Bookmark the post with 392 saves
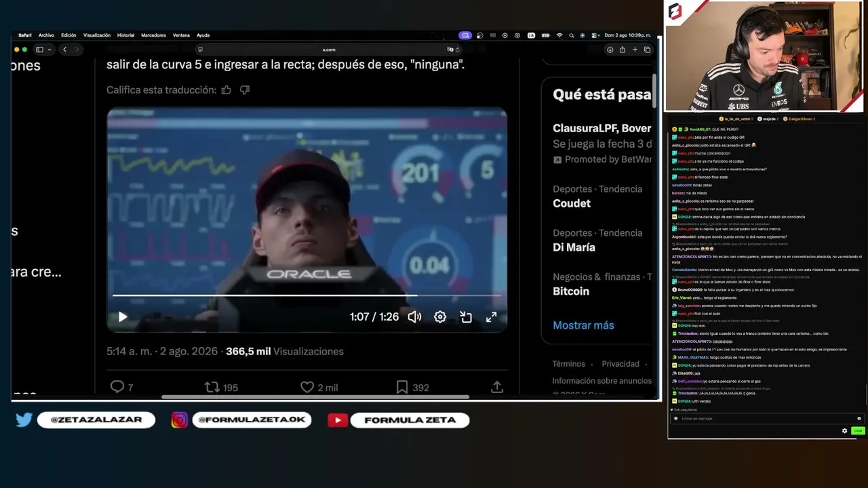This screenshot has width=868, height=488. click(412, 387)
